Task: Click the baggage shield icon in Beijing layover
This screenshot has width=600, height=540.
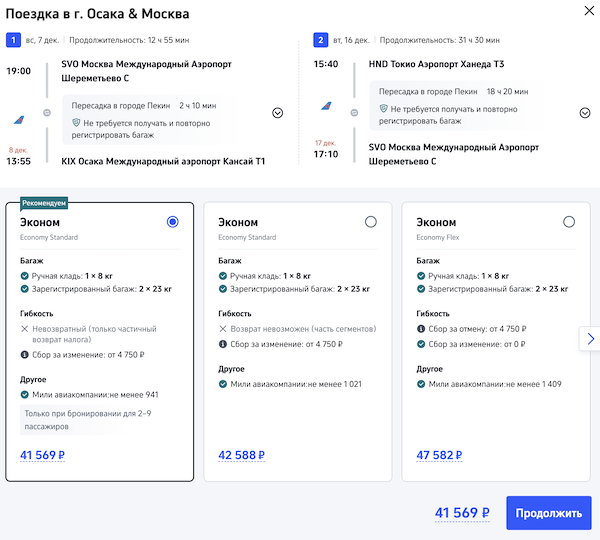Action: tap(75, 123)
